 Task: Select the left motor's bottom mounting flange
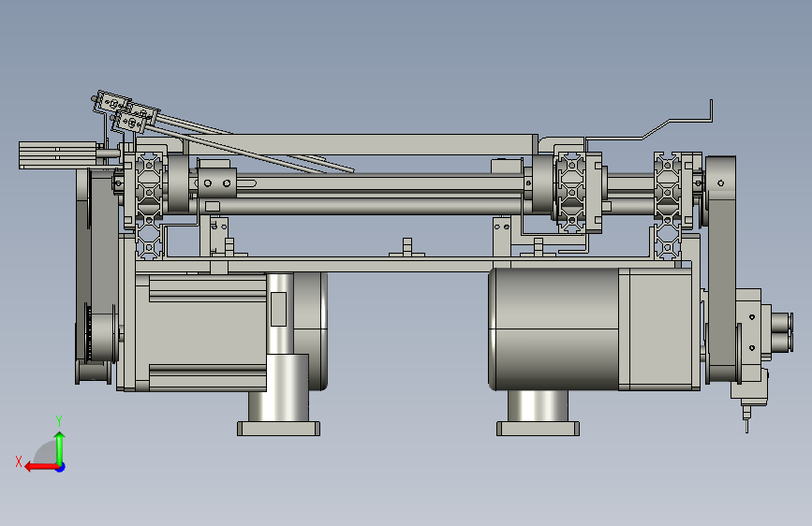point(278,429)
